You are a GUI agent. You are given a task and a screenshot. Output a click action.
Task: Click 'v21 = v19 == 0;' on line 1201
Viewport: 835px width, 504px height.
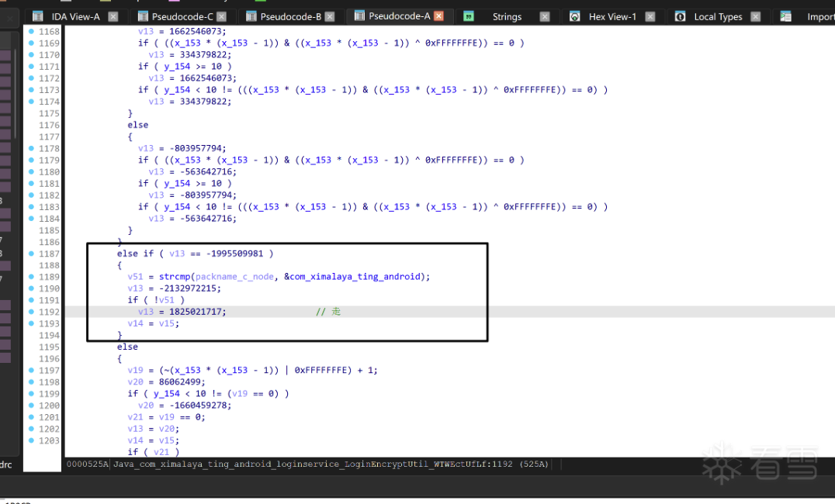tap(167, 417)
